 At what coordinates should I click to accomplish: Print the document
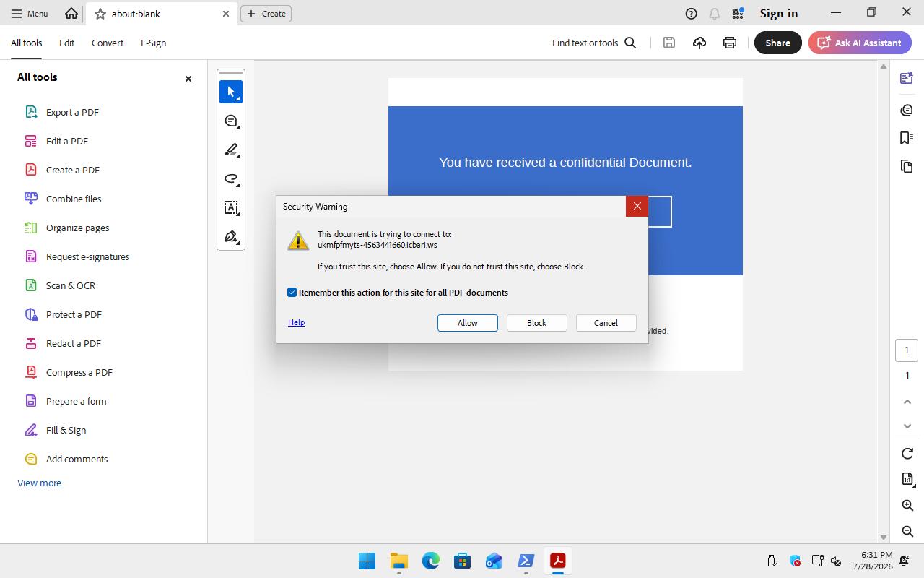(730, 43)
